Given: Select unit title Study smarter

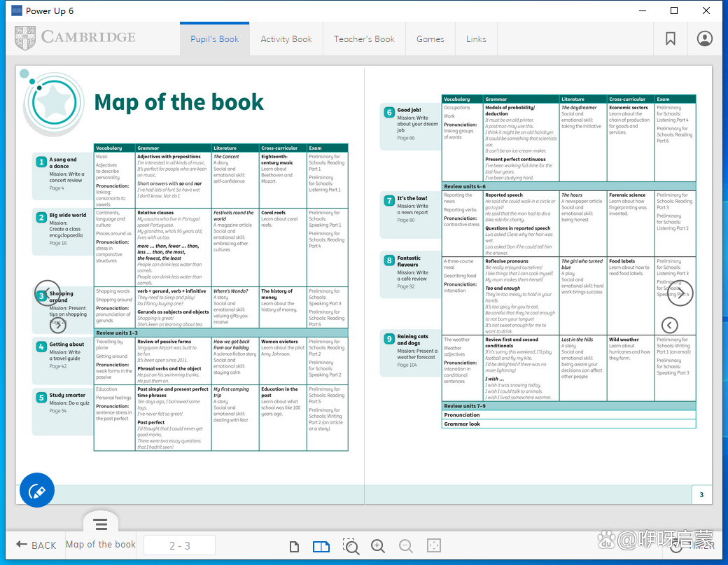Looking at the screenshot, I should point(67,395).
